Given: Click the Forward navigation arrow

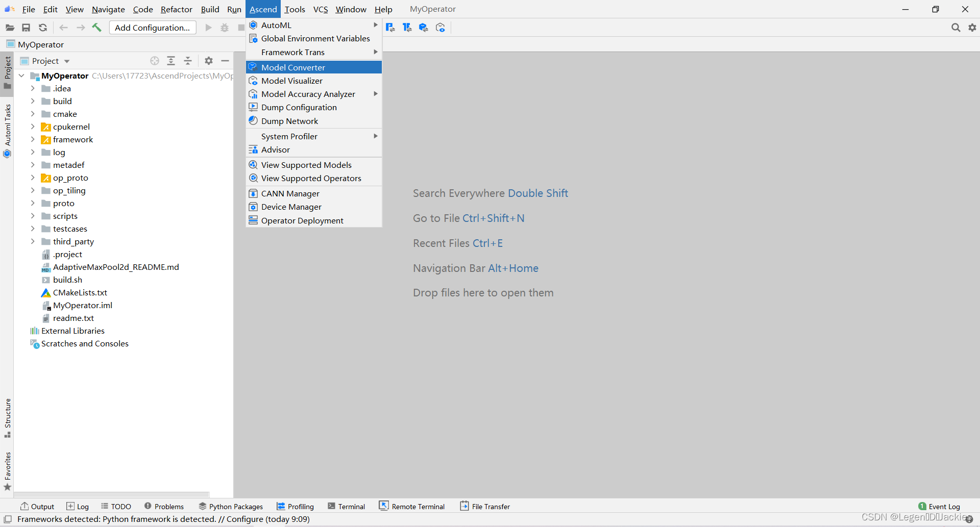Looking at the screenshot, I should pyautogui.click(x=81, y=28).
